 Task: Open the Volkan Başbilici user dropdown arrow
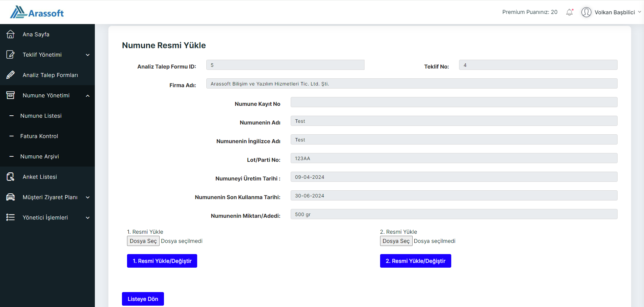click(x=640, y=12)
